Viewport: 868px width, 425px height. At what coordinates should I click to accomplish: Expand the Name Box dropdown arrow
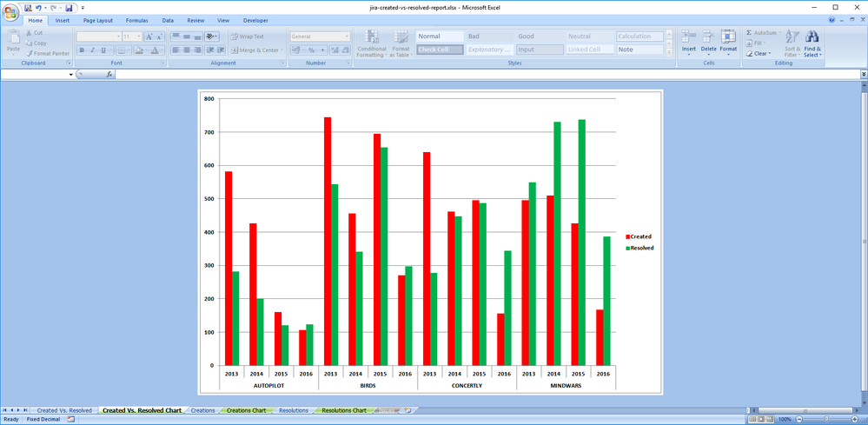71,74
